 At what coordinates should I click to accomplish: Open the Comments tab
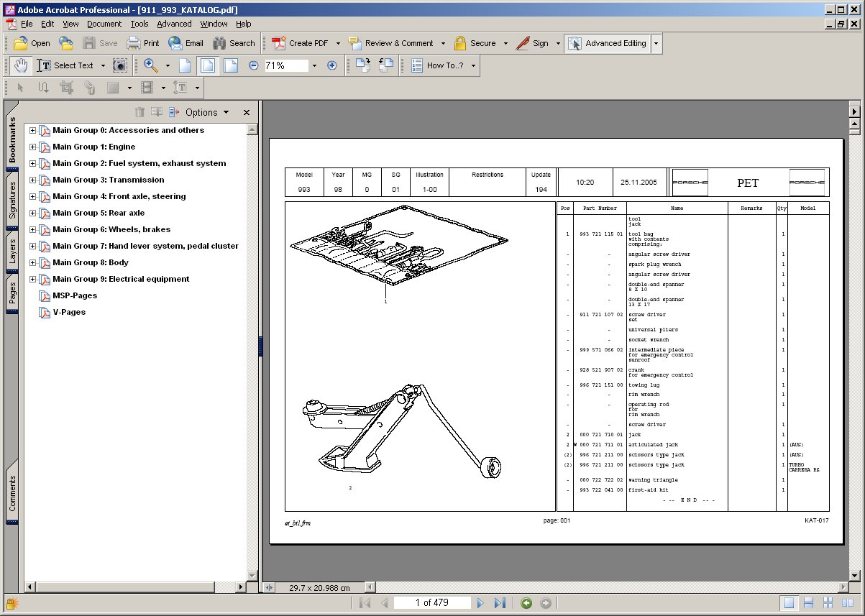(12, 493)
